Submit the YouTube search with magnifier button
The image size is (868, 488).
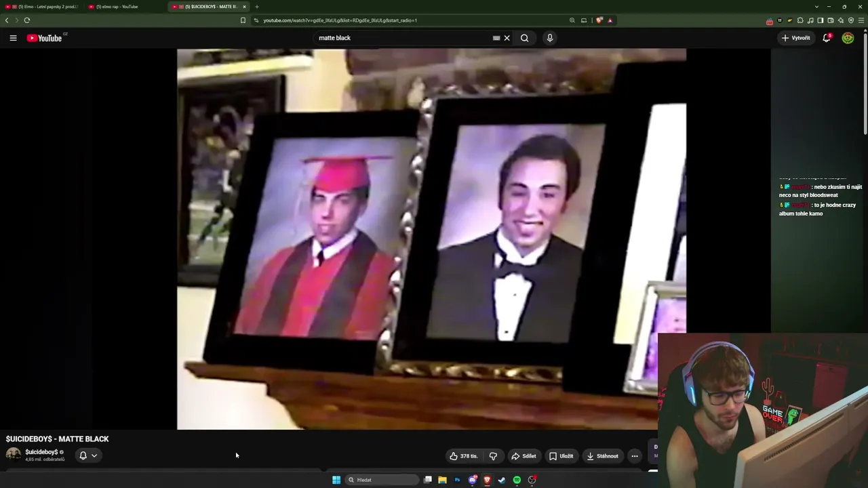click(524, 38)
